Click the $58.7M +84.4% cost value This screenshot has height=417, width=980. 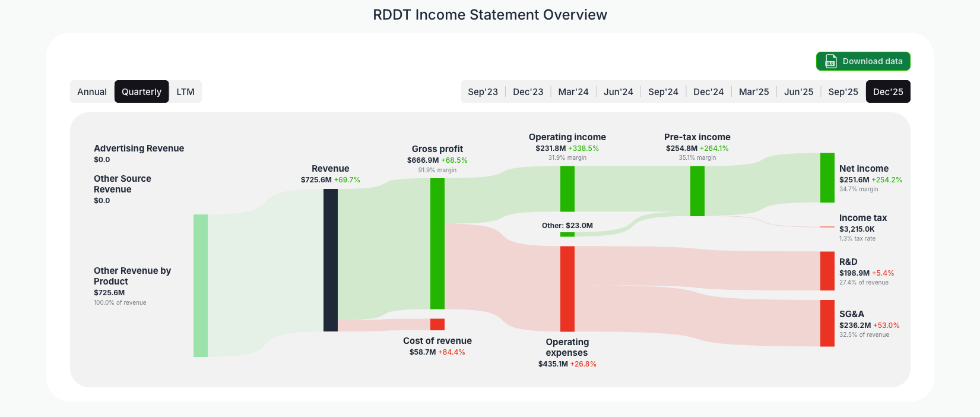[x=437, y=352]
